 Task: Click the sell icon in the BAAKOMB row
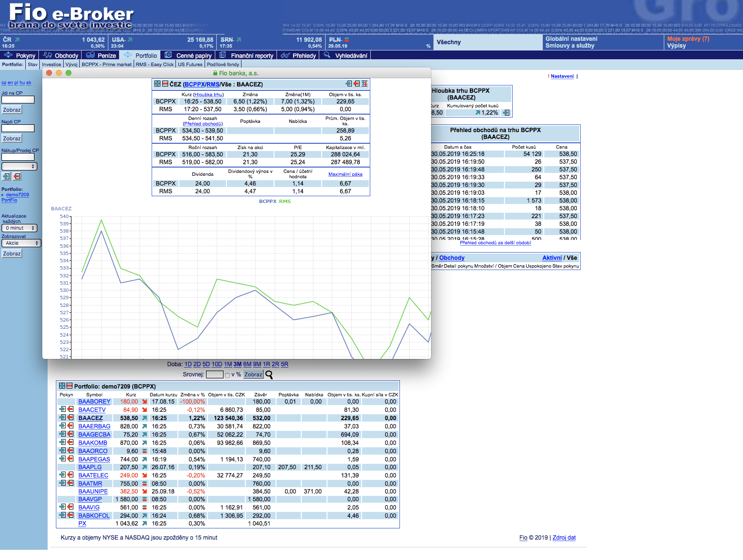tap(70, 442)
